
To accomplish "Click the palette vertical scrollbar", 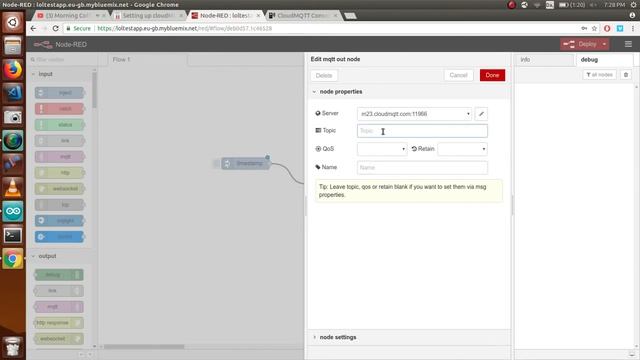I will click(94, 90).
